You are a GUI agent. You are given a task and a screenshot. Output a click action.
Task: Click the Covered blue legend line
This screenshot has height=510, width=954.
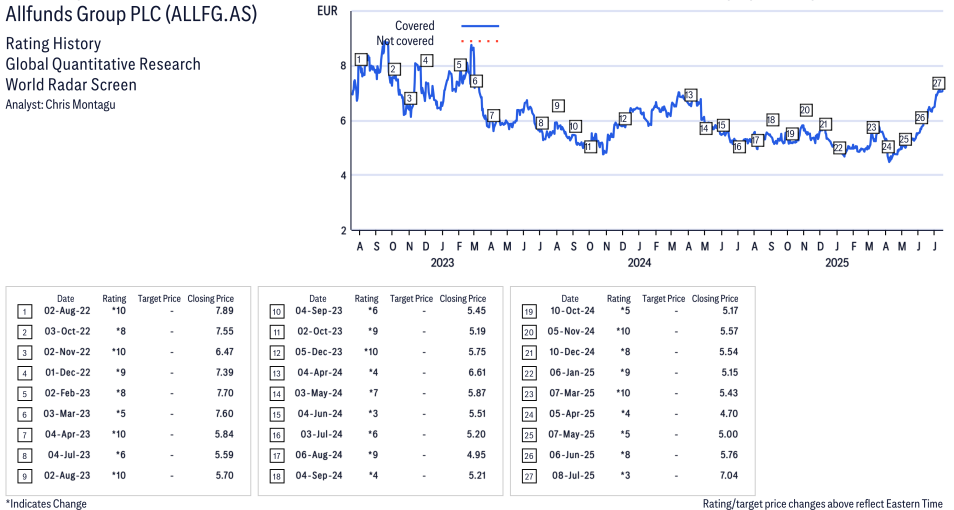pos(480,26)
